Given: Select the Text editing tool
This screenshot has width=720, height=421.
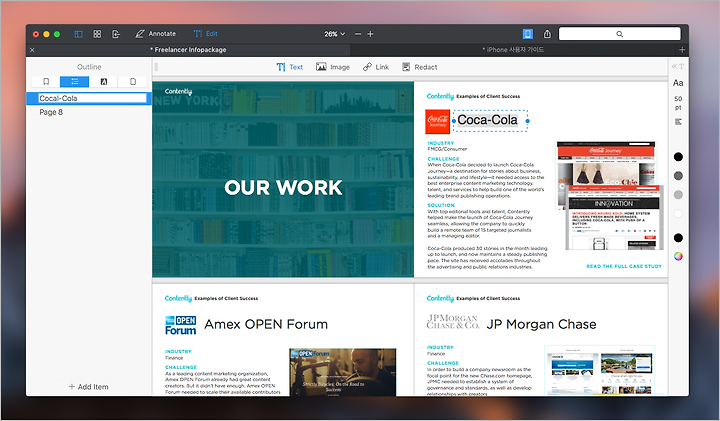Looking at the screenshot, I should click(x=290, y=67).
